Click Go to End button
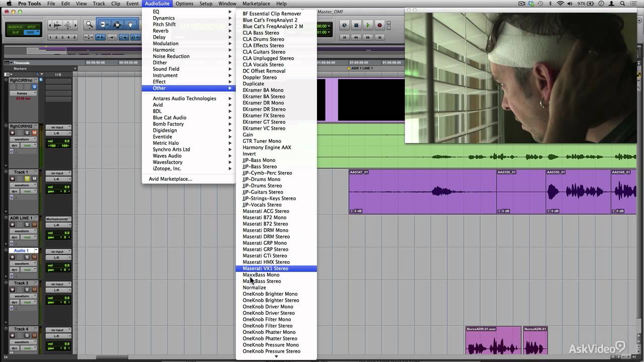The height and width of the screenshot is (362, 644). click(379, 37)
